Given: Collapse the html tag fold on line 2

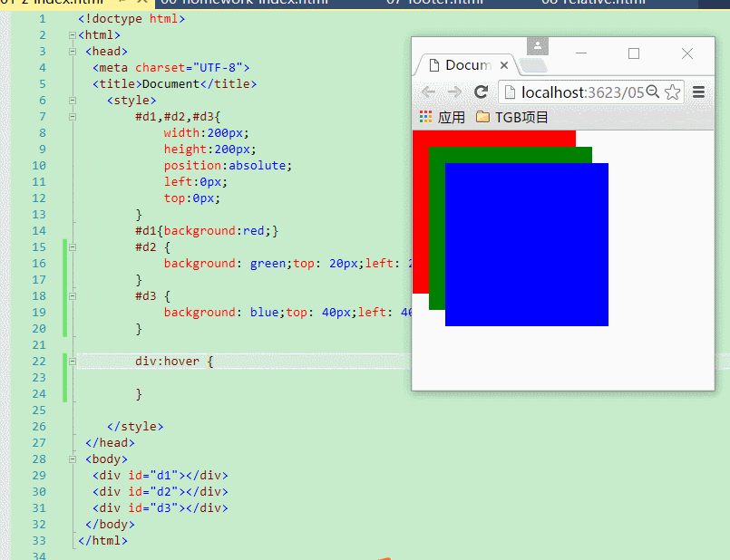Looking at the screenshot, I should [x=73, y=35].
